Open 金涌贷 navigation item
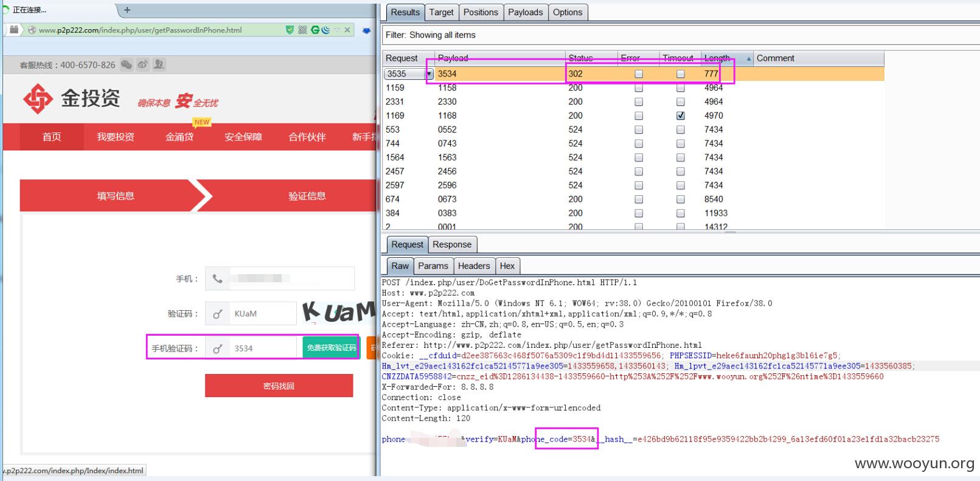The image size is (980, 481). (x=179, y=137)
